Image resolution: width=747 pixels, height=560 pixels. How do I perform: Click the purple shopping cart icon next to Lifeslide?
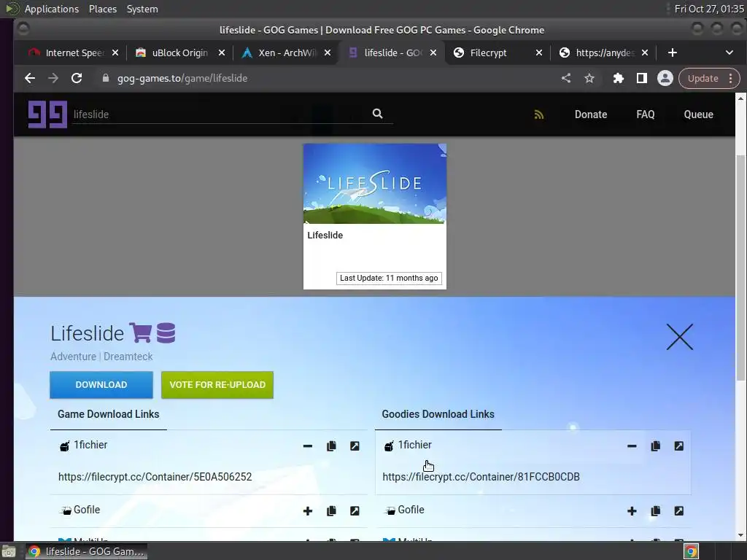[141, 332]
